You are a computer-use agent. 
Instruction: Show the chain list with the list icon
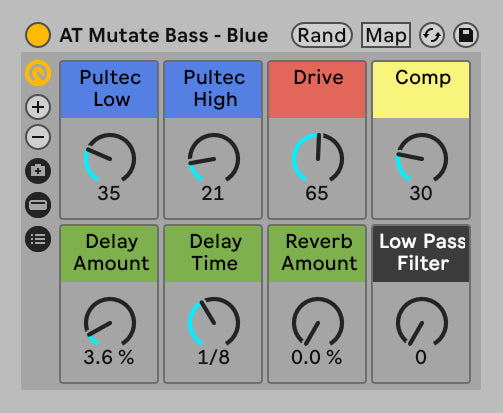38,239
